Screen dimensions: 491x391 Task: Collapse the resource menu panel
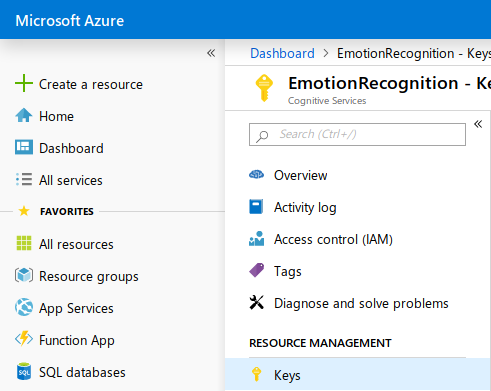478,124
